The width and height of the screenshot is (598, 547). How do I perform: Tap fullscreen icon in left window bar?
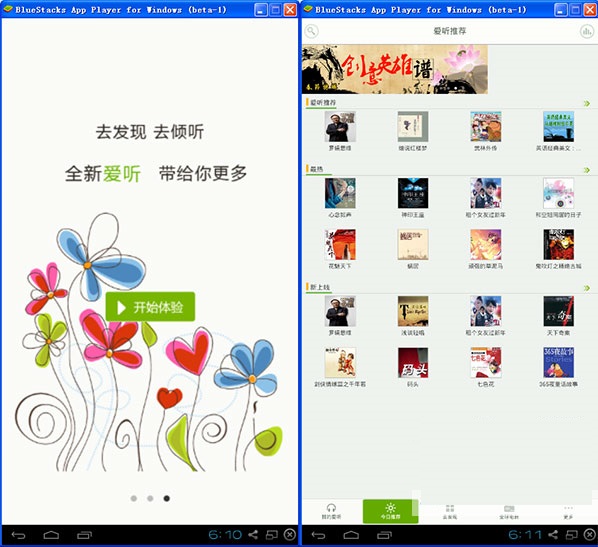(x=272, y=535)
